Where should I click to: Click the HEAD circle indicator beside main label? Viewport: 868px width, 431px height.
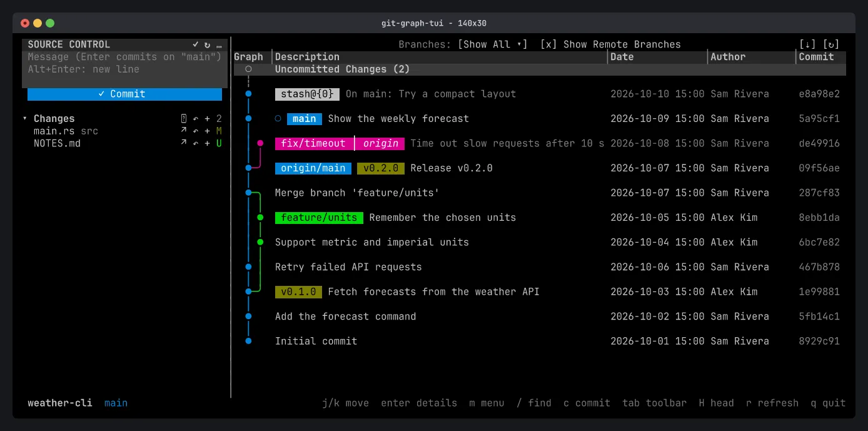point(278,119)
